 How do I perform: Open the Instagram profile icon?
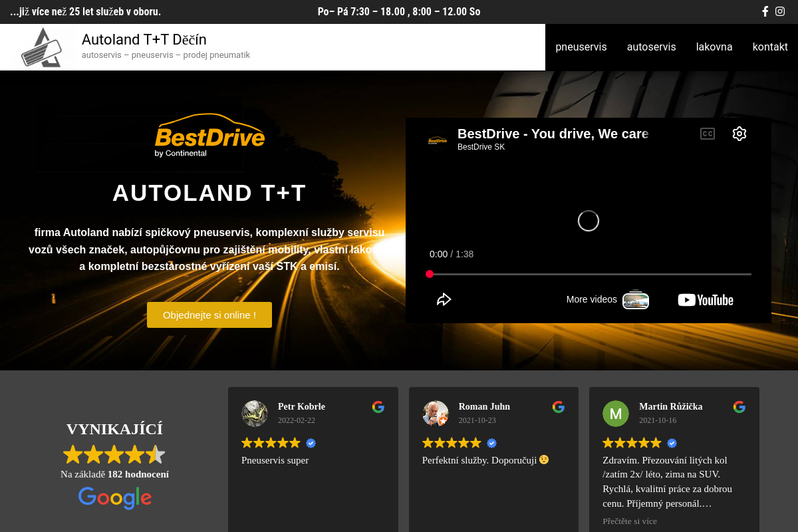[x=780, y=11]
